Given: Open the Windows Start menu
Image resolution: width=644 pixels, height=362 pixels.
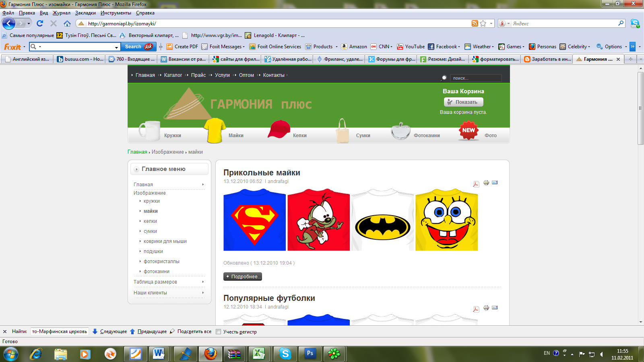Looking at the screenshot, I should (11, 354).
